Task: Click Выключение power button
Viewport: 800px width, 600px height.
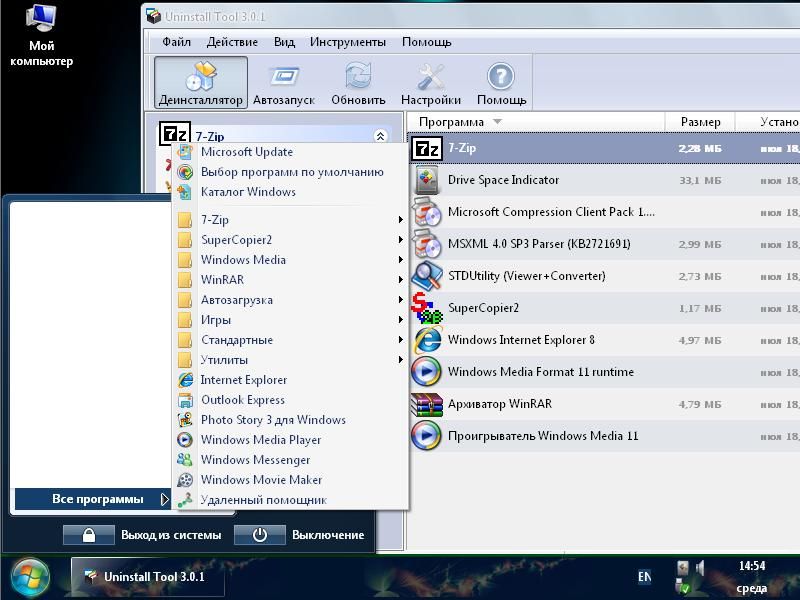Action: pyautogui.click(x=260, y=535)
